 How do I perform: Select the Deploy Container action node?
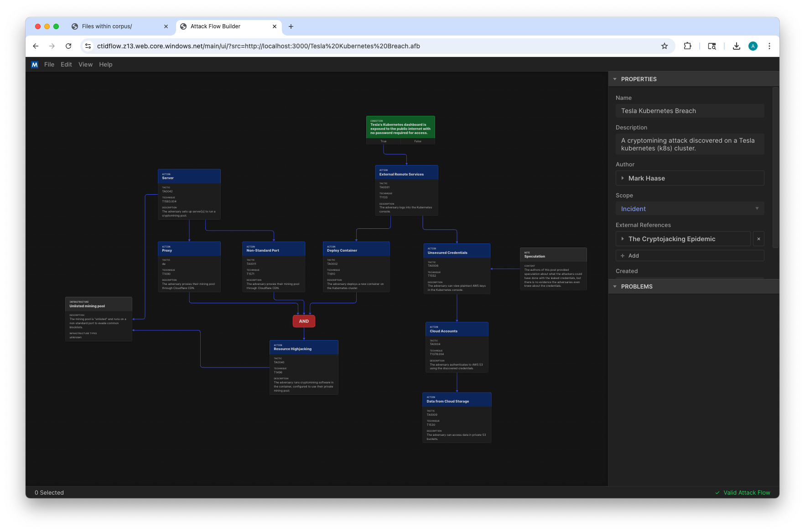356,267
